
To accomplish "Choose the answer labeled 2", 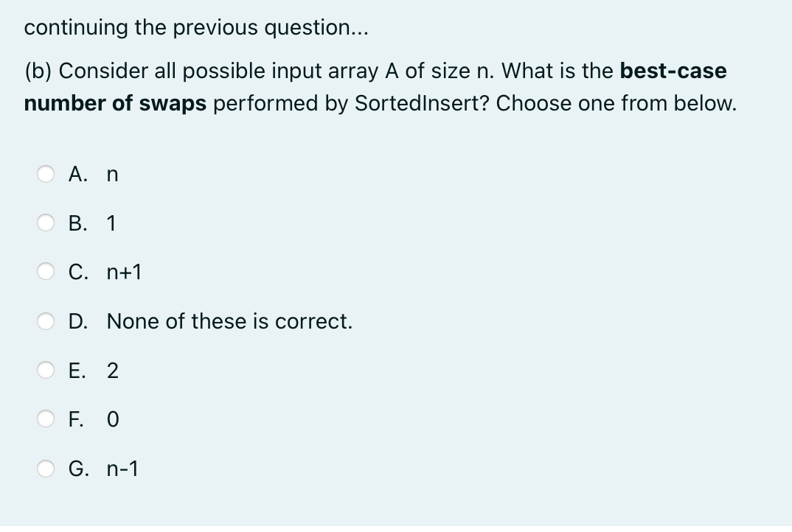I will [112, 371].
